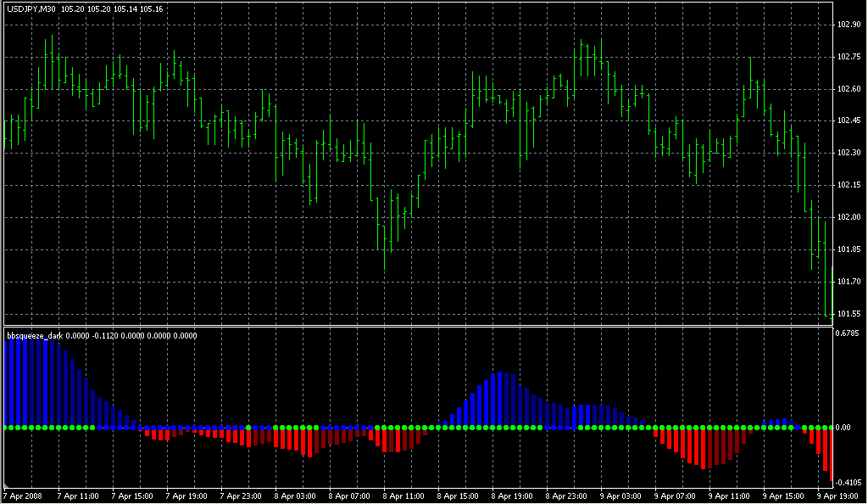This screenshot has height=504, width=868.
Task: Click the 102.90 price axis label
Action: [x=849, y=25]
